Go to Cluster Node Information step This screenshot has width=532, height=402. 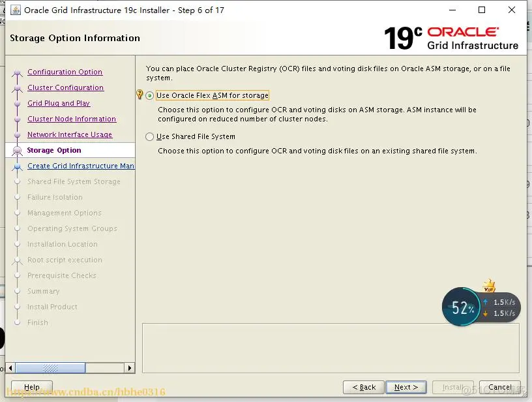[72, 119]
